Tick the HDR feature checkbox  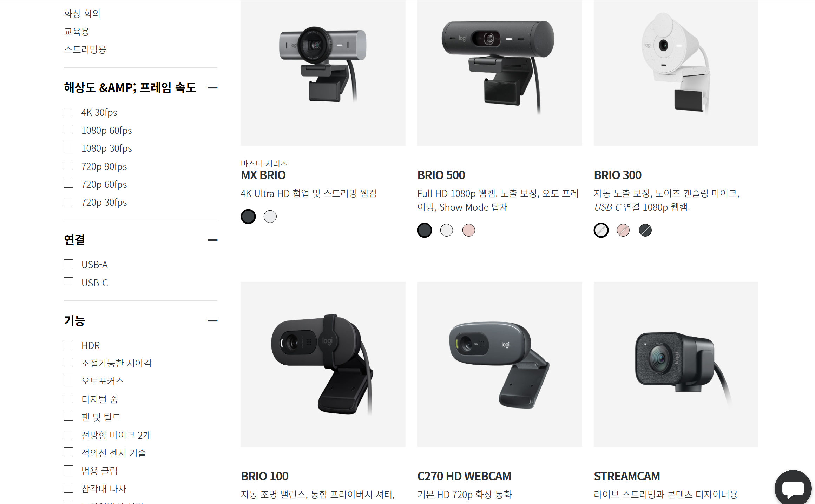pos(68,345)
